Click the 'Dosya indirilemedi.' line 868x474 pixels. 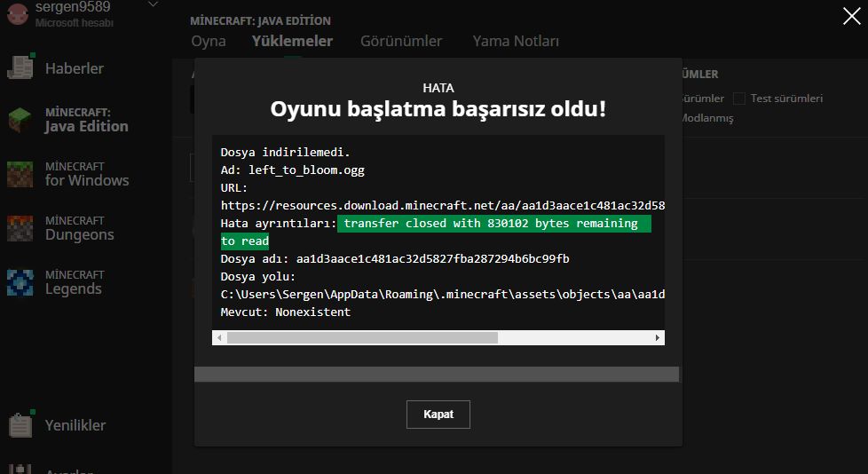(285, 153)
